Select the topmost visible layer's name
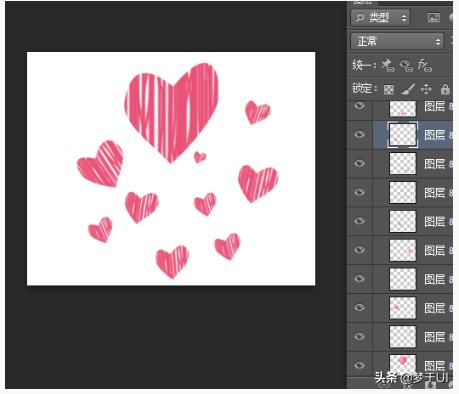 point(435,106)
